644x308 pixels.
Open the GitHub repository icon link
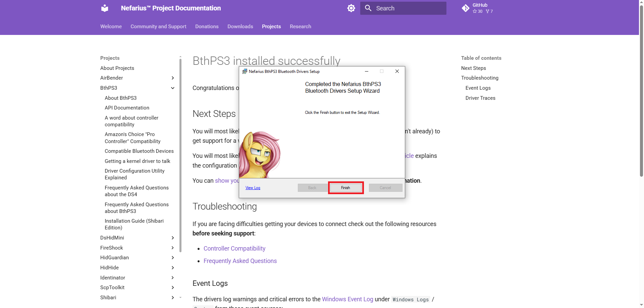(465, 8)
